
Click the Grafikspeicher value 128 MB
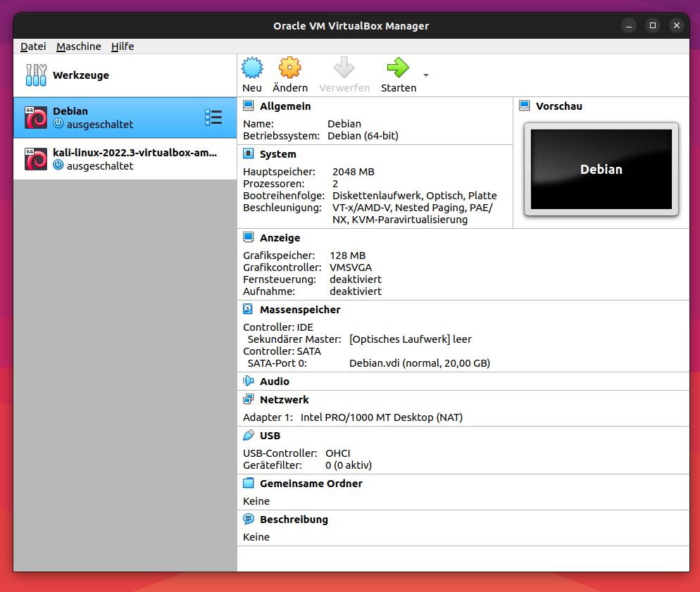pos(347,256)
